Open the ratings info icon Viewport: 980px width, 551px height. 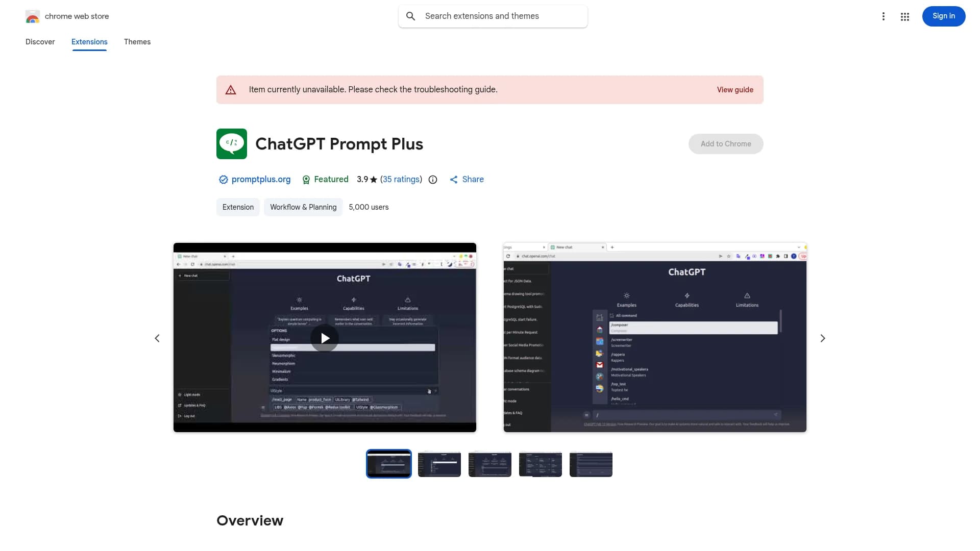tap(433, 180)
